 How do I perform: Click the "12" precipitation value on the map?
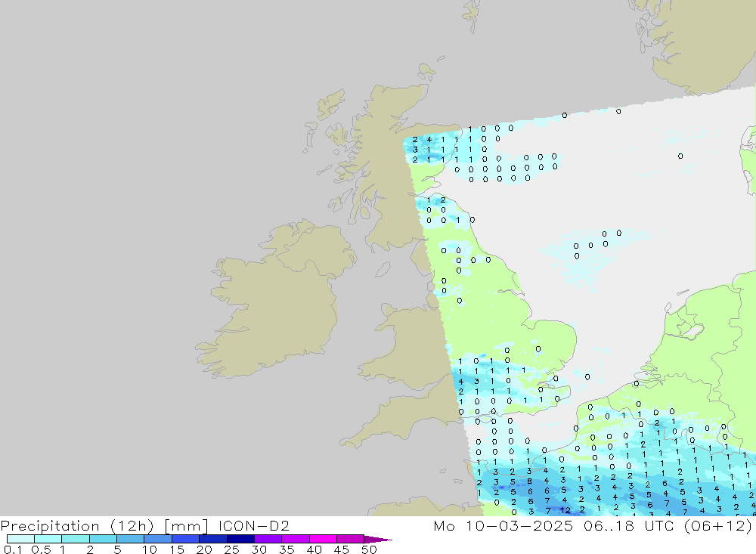tap(565, 510)
